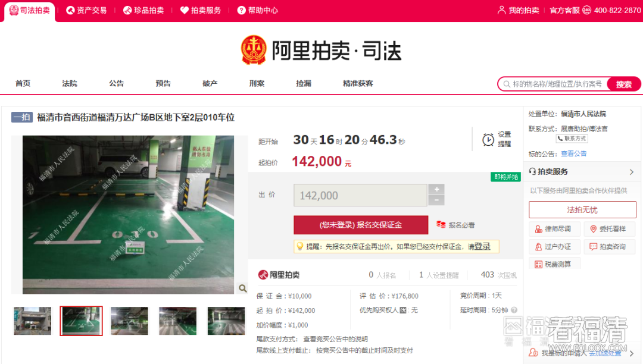Viewport: 643px width, 364px height.
Task: Open 我的拍卖 account link
Action: (x=519, y=10)
